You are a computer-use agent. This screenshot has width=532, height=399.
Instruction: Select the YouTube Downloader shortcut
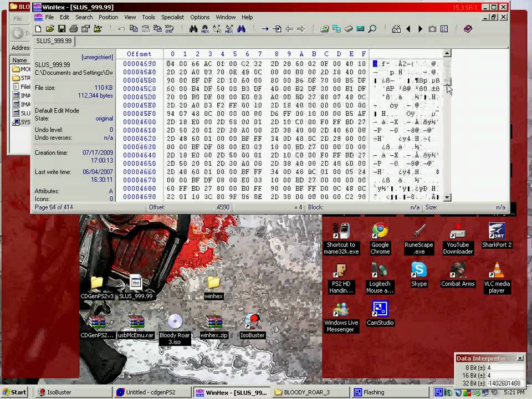click(x=458, y=239)
